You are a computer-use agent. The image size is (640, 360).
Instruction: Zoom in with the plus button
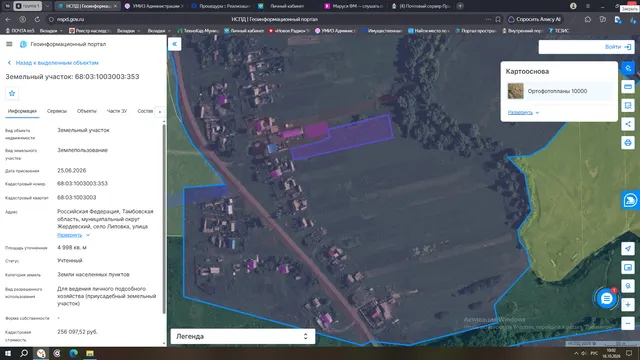[628, 305]
